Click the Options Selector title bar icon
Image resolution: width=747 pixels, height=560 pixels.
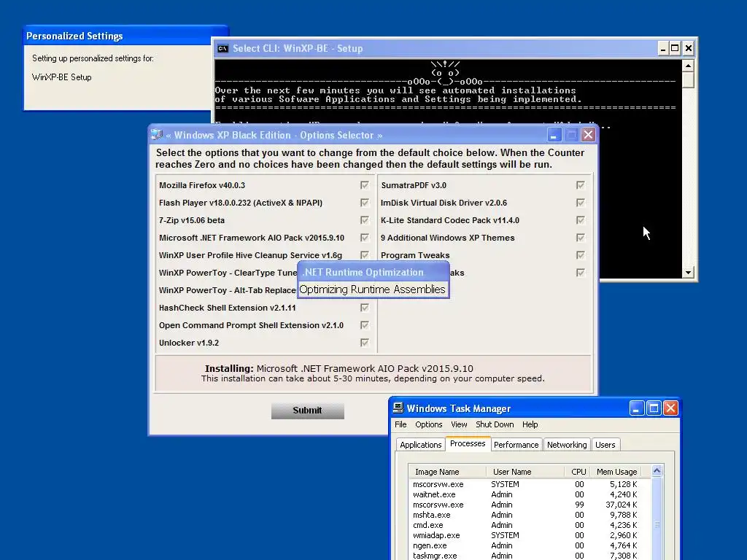158,135
